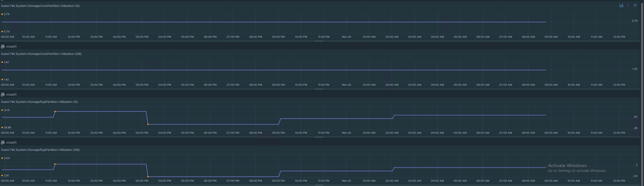Select the 31.15 peak point on log % chart
This screenshot has height=186, width=644.
click(55, 112)
